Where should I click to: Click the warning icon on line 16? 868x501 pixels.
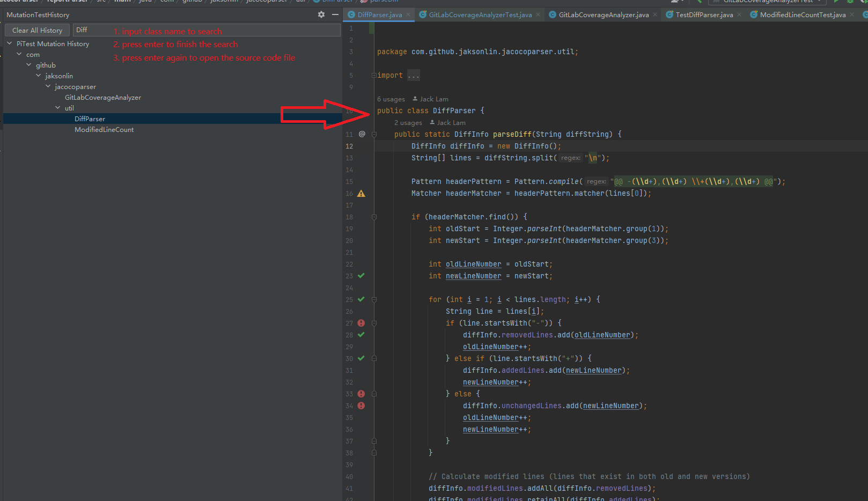click(361, 194)
